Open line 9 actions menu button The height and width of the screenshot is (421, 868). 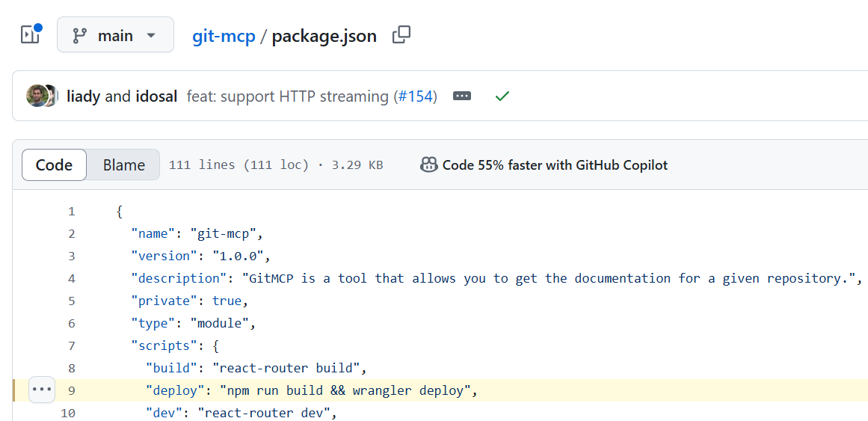pos(42,390)
